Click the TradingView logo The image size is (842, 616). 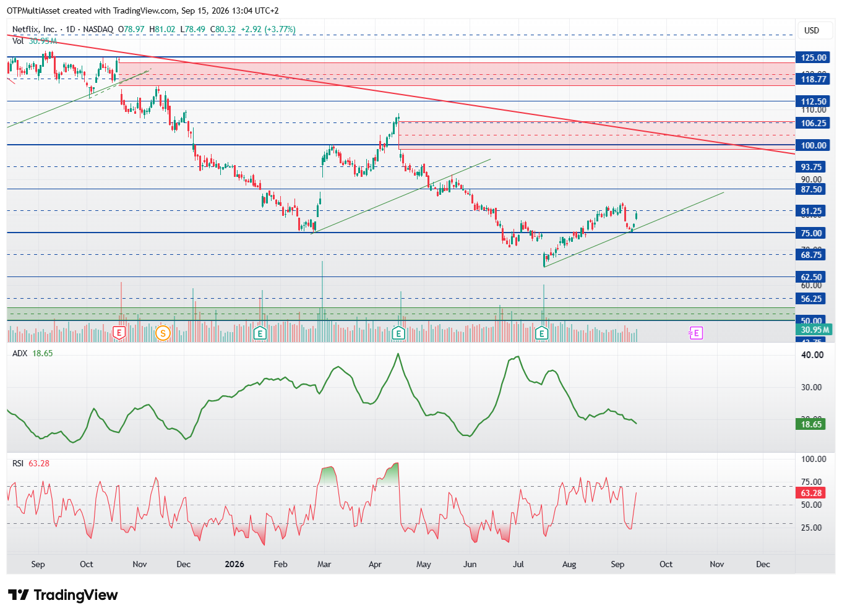tap(63, 595)
